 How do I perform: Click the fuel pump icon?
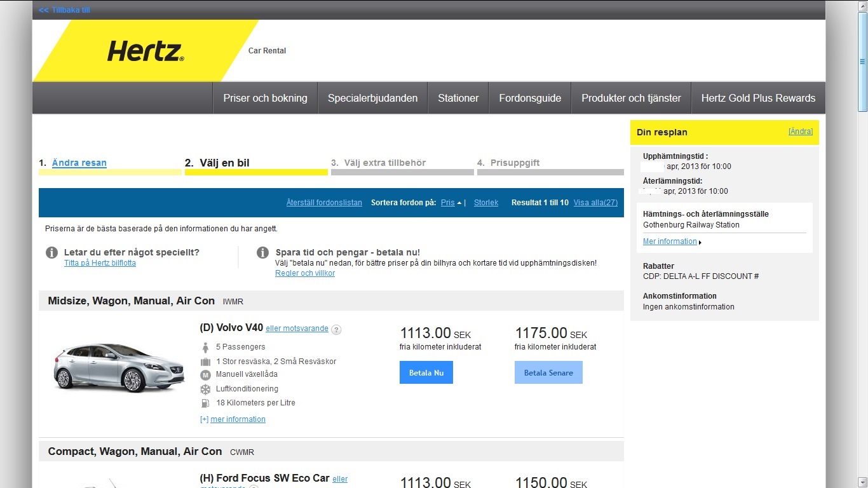coord(205,403)
